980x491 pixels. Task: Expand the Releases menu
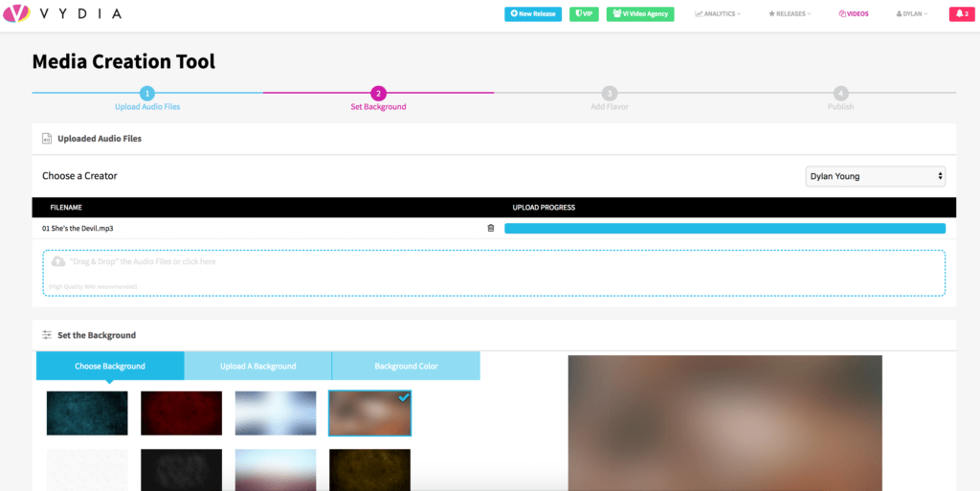(x=790, y=13)
